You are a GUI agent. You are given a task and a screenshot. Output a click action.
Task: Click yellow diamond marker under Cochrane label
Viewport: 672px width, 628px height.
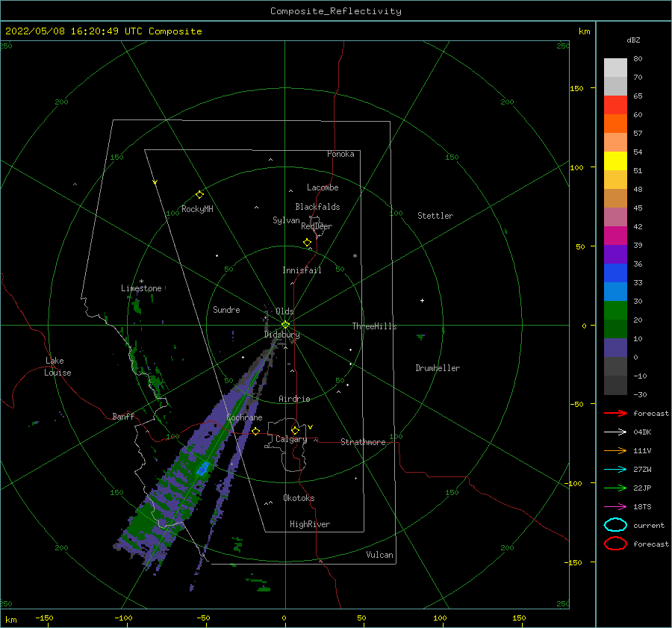[x=256, y=432]
